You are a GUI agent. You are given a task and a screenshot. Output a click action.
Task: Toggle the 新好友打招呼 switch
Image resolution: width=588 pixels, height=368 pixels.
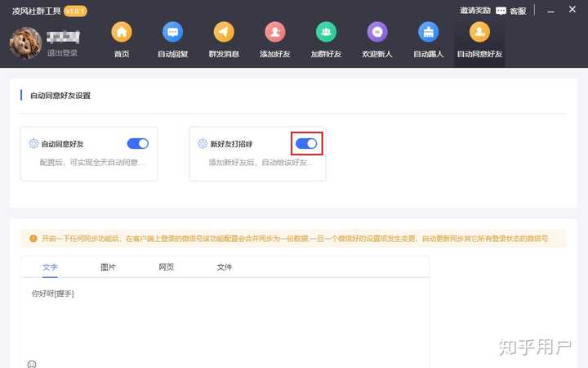coord(306,143)
